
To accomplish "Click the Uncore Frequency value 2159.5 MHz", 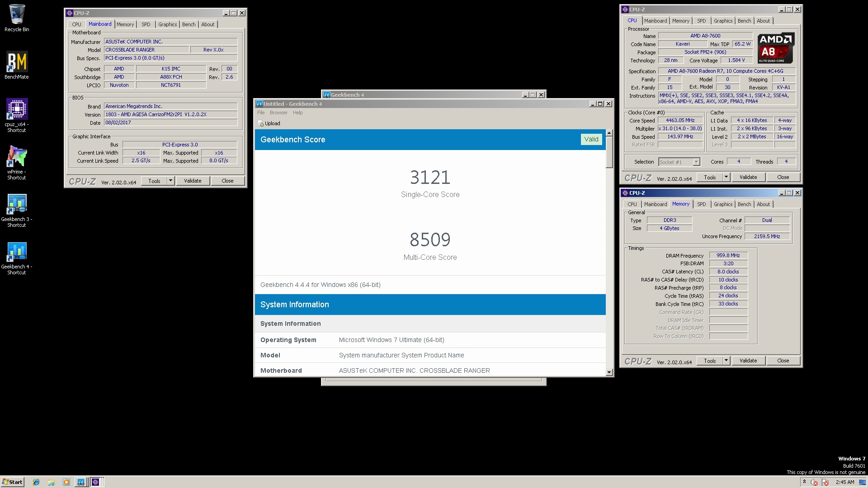I will tap(767, 236).
